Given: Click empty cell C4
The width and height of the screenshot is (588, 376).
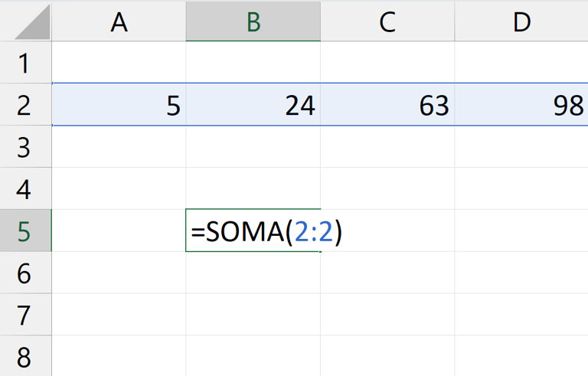Looking at the screenshot, I should point(387,189).
